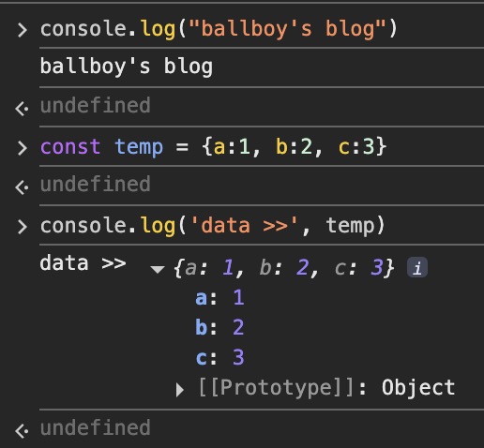
Task: Click the last undefined result at bottom
Action: pyautogui.click(x=96, y=427)
